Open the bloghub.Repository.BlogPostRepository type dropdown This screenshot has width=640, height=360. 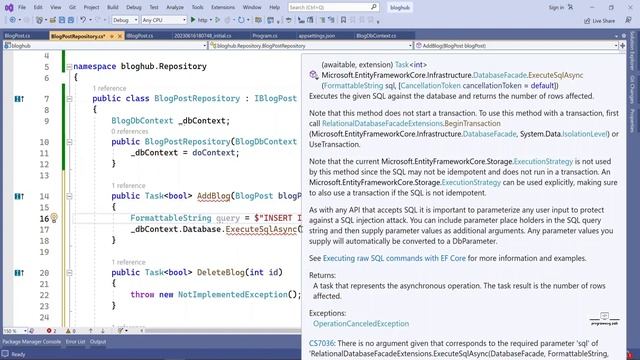[x=311, y=46]
